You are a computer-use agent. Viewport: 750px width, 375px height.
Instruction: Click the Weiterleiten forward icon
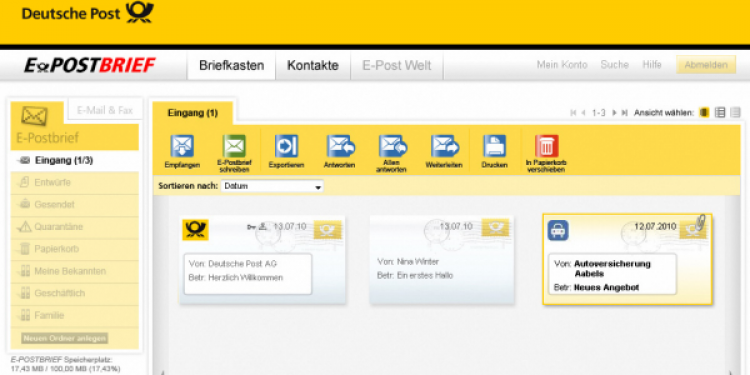[x=444, y=146]
